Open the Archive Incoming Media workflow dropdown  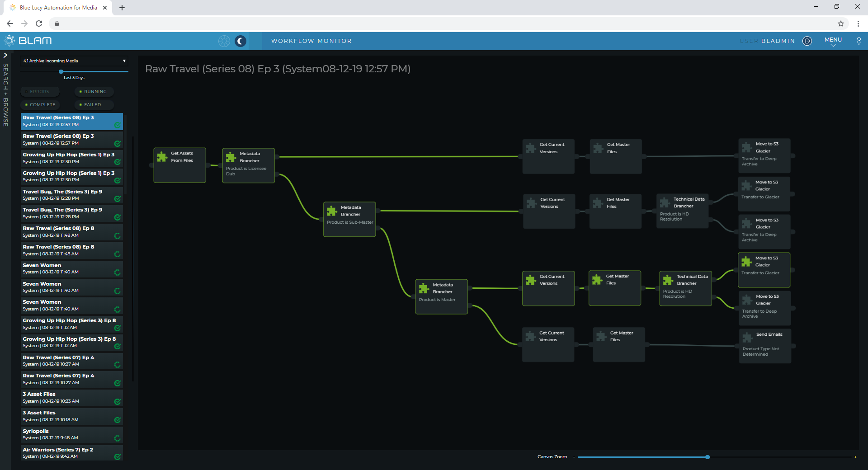pos(74,61)
